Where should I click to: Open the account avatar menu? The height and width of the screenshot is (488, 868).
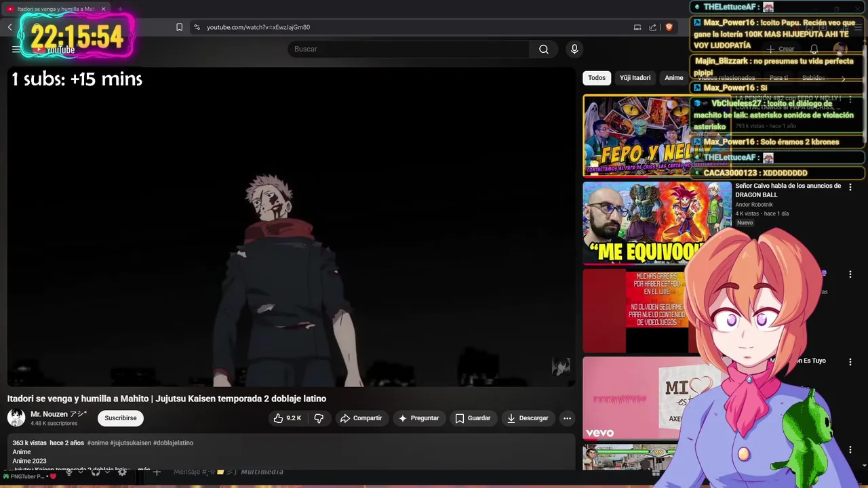pos(840,49)
